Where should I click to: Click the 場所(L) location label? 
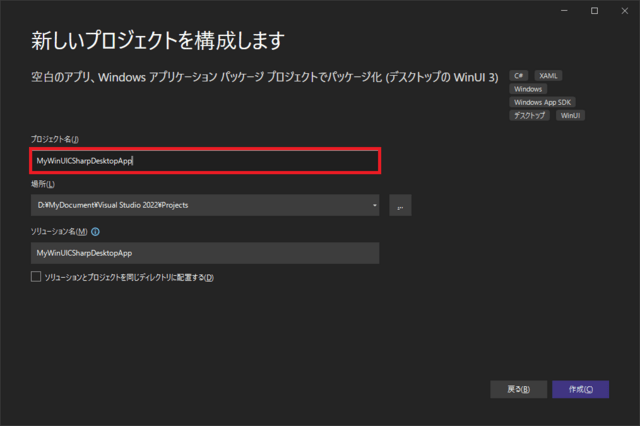43,184
